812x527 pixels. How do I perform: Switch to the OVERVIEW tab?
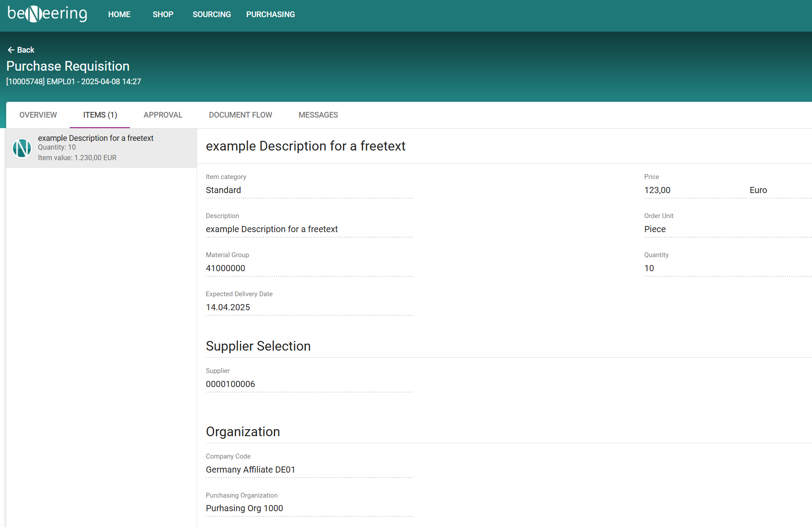[x=38, y=115]
